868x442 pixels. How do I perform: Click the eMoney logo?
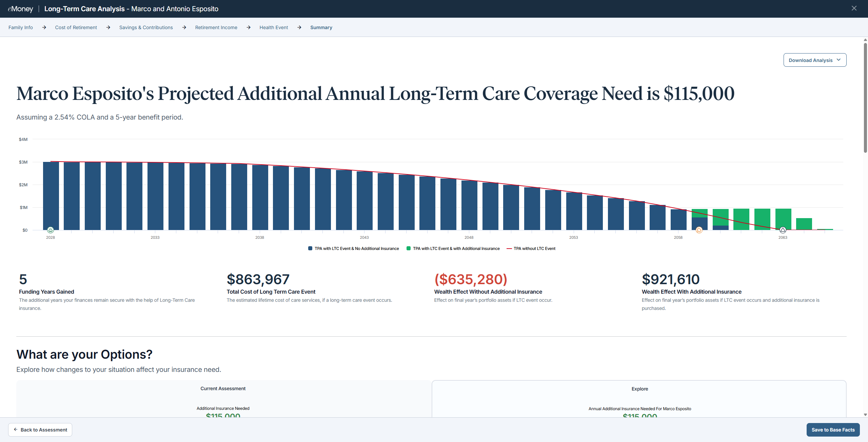[x=20, y=9]
